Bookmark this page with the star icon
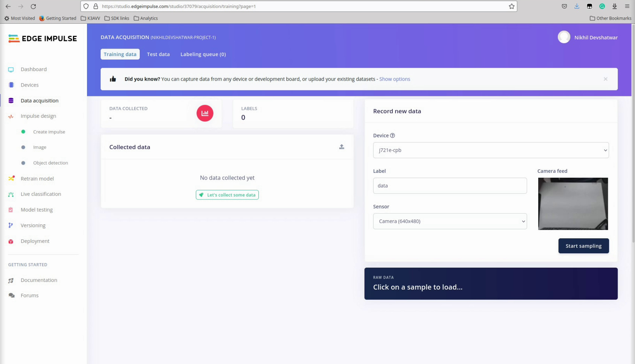The image size is (635, 364). click(511, 6)
